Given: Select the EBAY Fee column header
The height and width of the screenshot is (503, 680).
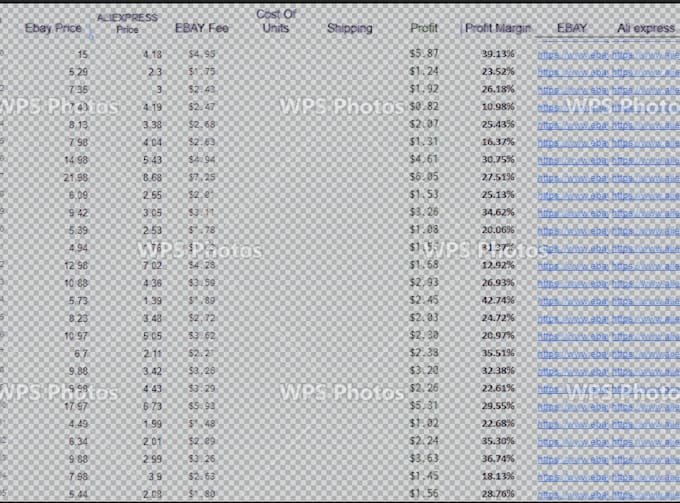Looking at the screenshot, I should [x=202, y=28].
